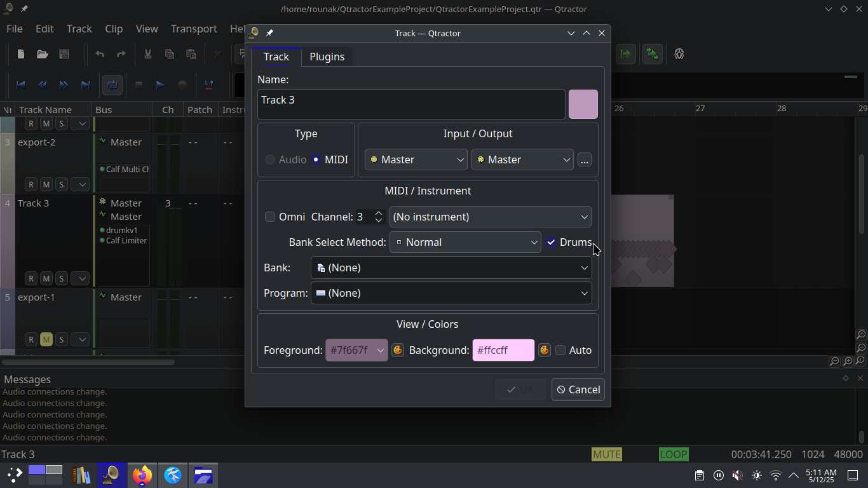Open the Transport menu
The height and width of the screenshot is (488, 868).
click(x=194, y=29)
